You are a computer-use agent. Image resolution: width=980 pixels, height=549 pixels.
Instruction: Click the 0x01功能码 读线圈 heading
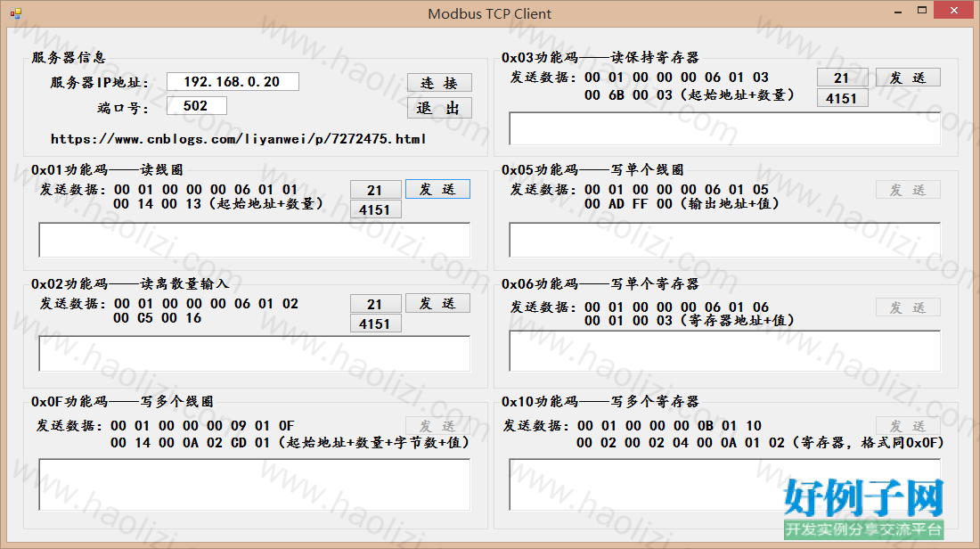click(x=107, y=169)
